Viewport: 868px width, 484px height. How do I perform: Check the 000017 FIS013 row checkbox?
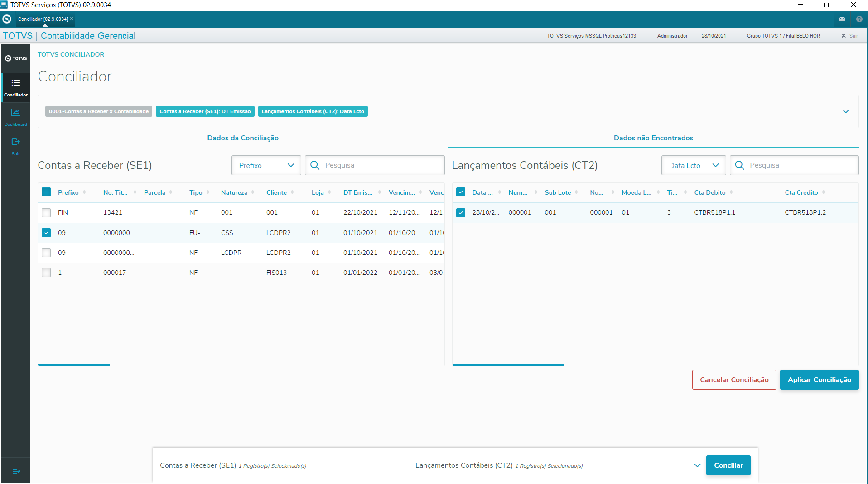(46, 273)
